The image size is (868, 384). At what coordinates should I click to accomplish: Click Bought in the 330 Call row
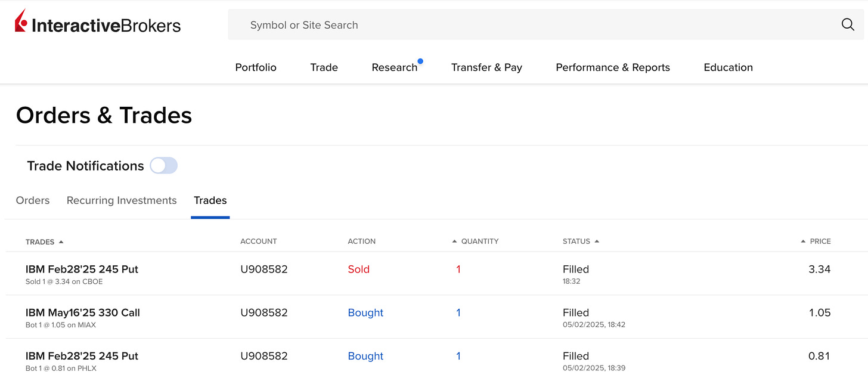pyautogui.click(x=365, y=312)
